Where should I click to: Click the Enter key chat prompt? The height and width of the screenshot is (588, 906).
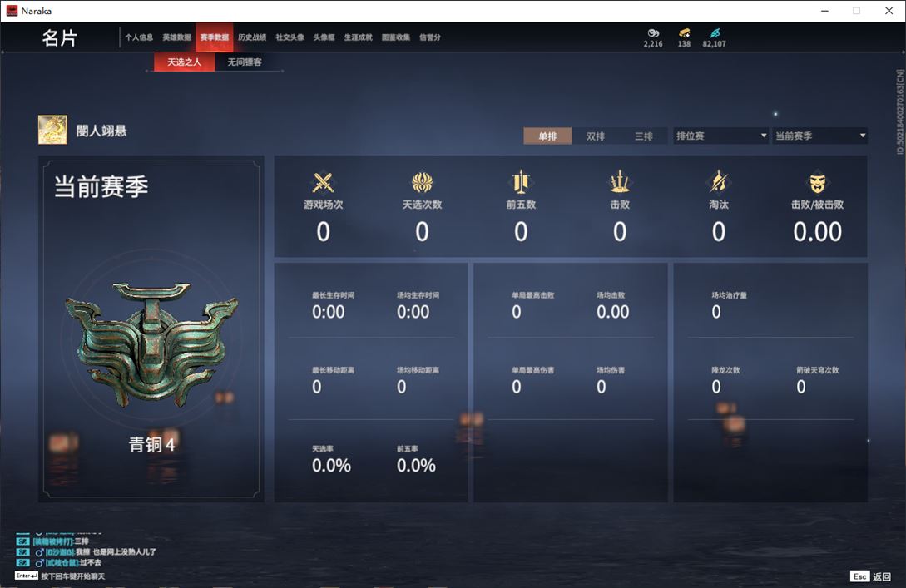[x=27, y=576]
